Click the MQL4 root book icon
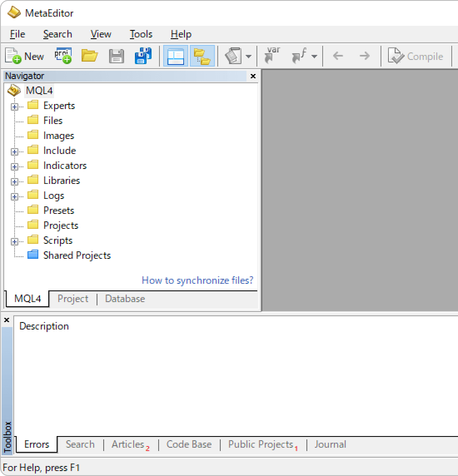 click(x=14, y=90)
